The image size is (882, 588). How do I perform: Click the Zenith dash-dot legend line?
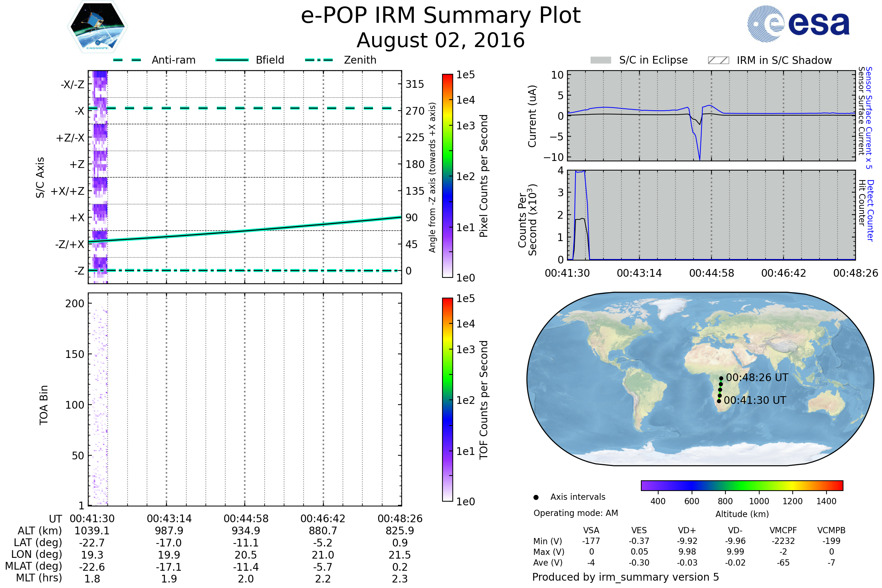(319, 60)
